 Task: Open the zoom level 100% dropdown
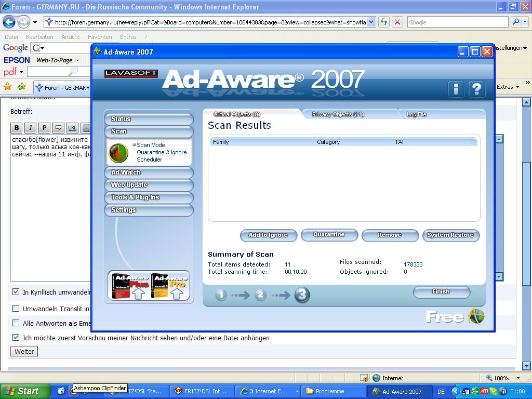coord(518,378)
